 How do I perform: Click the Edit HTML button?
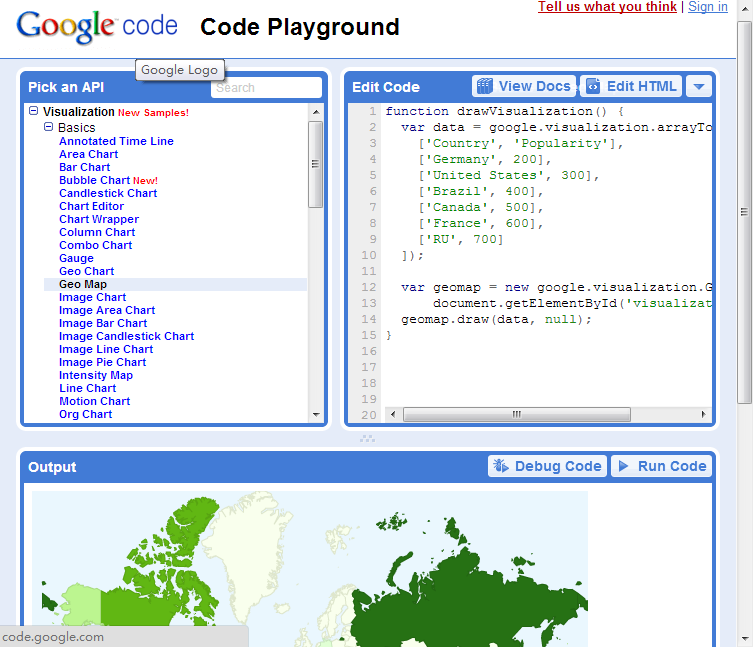click(631, 86)
